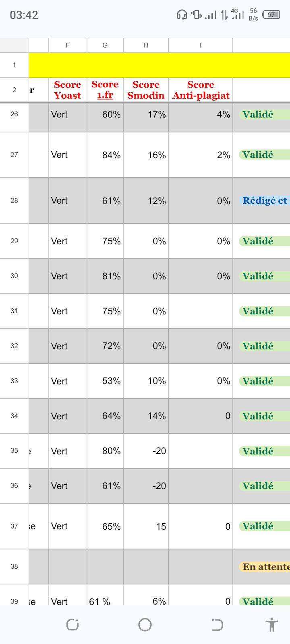The width and height of the screenshot is (290, 644).
Task: Tap the headphones status bar icon
Action: click(x=182, y=15)
